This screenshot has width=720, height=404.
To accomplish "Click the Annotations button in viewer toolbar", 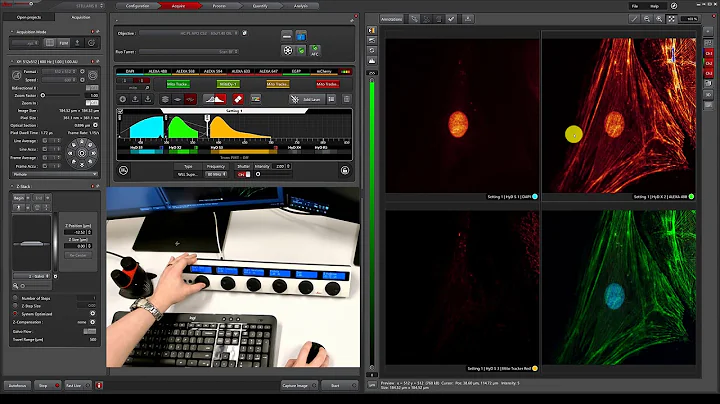I will pyautogui.click(x=392, y=19).
